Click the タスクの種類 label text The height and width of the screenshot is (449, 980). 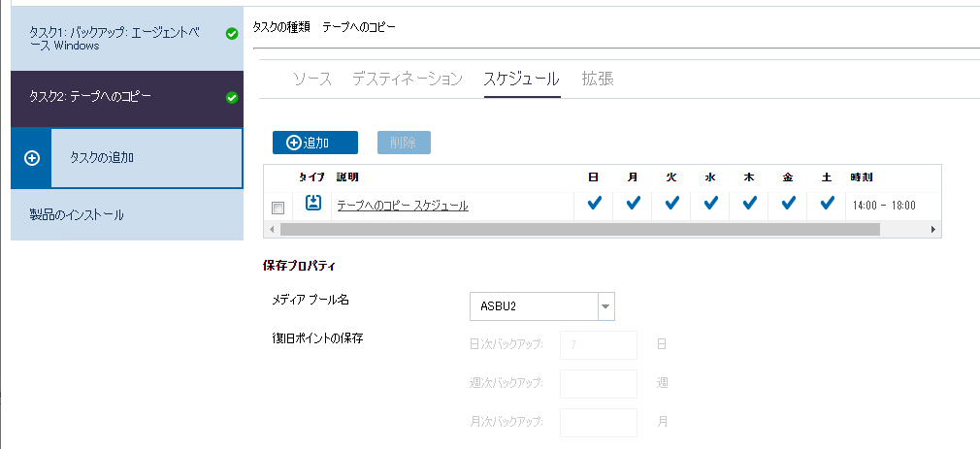[x=281, y=27]
